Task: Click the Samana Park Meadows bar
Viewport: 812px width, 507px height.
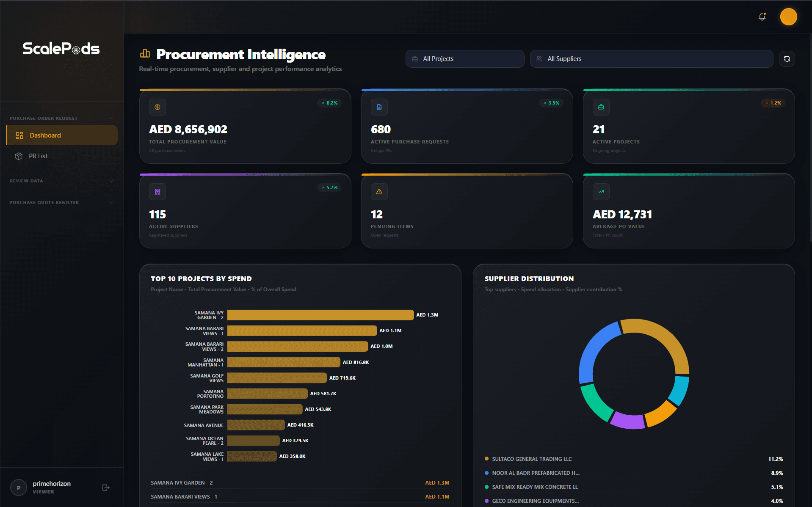Action: coord(265,409)
